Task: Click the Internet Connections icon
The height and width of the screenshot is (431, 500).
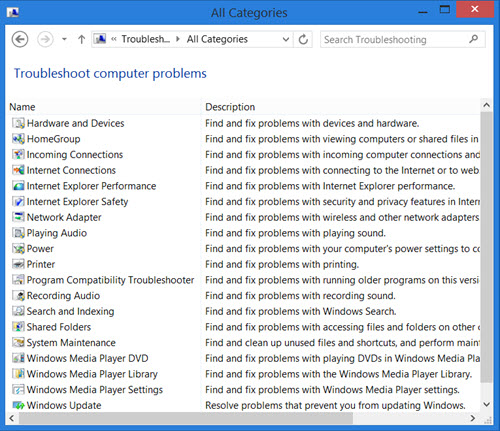Action: (18, 170)
